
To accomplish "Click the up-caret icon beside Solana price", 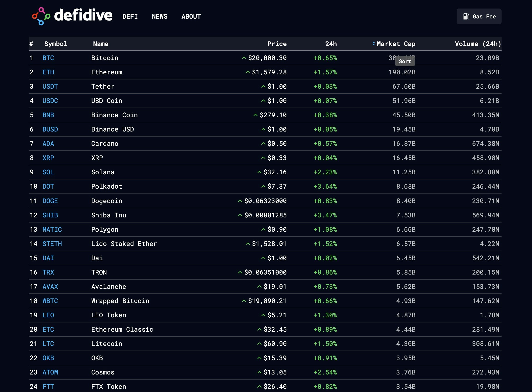I will [259, 172].
